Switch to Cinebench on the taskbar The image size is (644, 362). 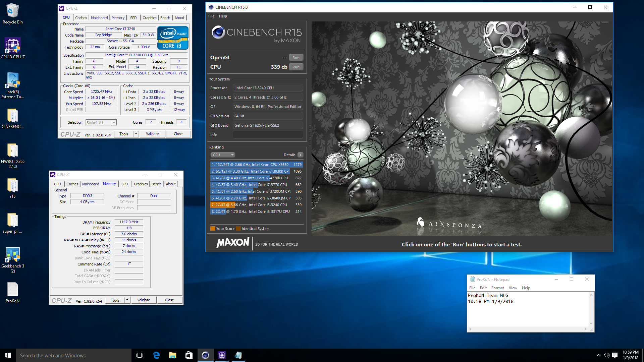205,355
